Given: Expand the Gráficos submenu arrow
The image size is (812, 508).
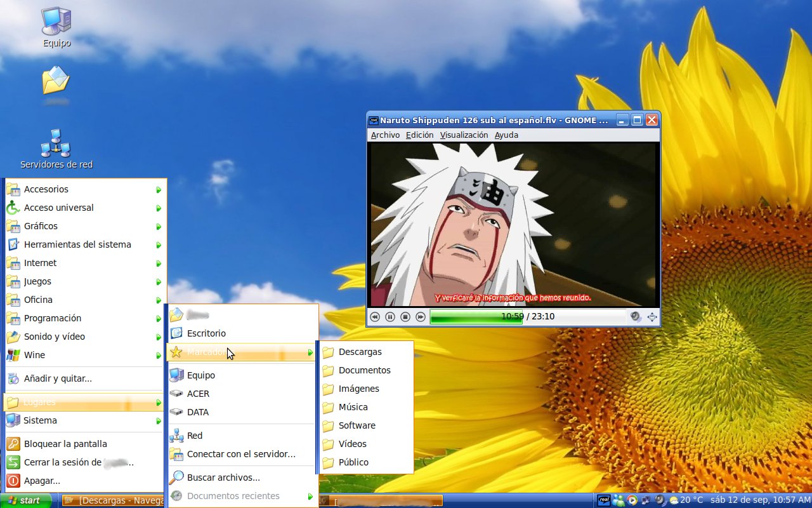Looking at the screenshot, I should 159,227.
